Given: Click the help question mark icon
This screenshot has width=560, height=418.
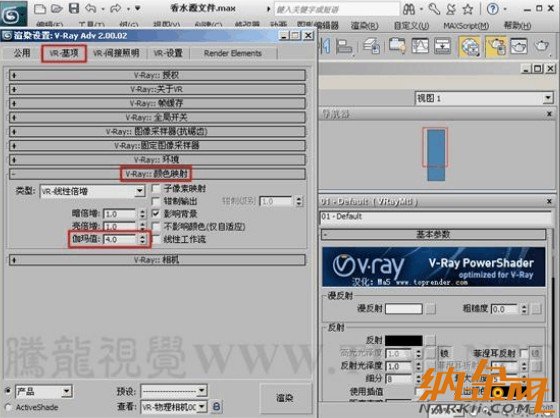Looking at the screenshot, I should (x=492, y=9).
